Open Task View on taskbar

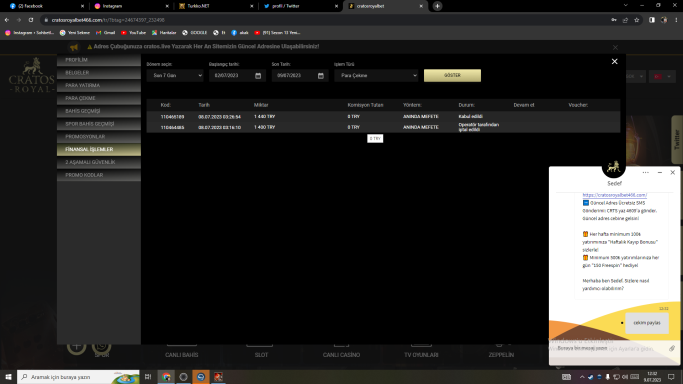148,377
